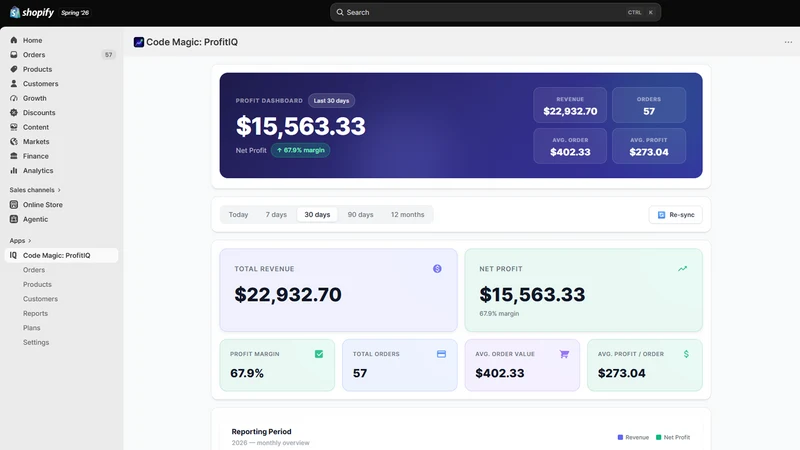Open the Home icon in sidebar
This screenshot has width=800, height=450.
click(14, 40)
